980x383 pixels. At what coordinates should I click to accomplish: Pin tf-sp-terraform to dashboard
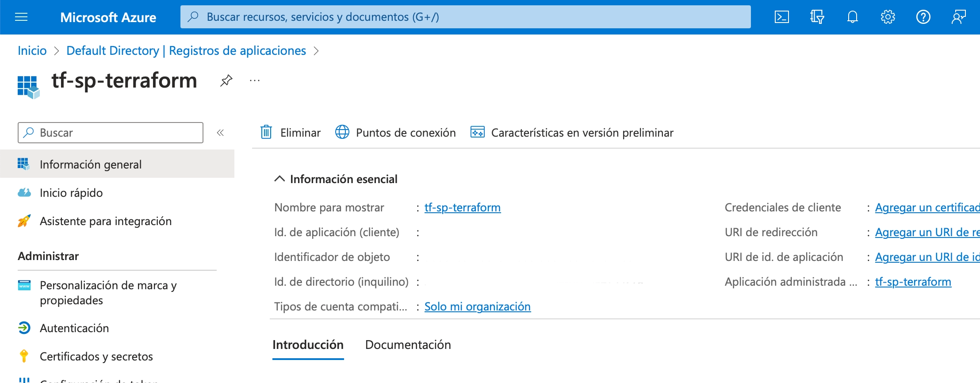(226, 80)
